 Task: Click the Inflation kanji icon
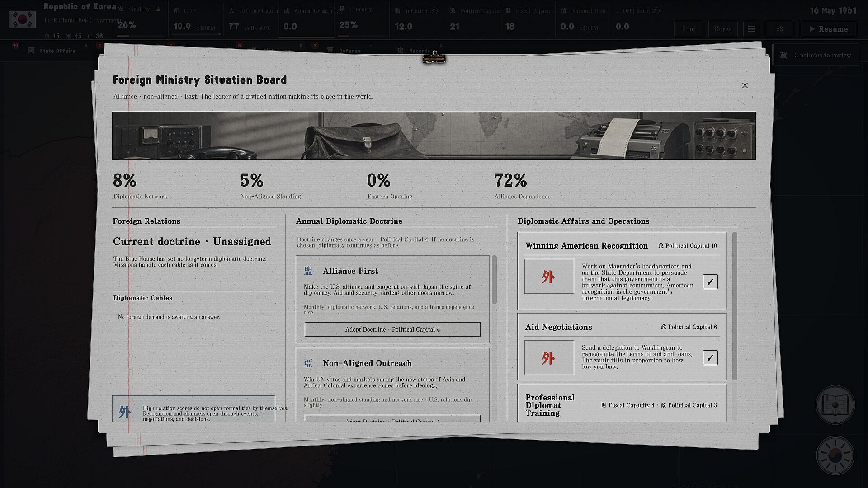point(398,11)
